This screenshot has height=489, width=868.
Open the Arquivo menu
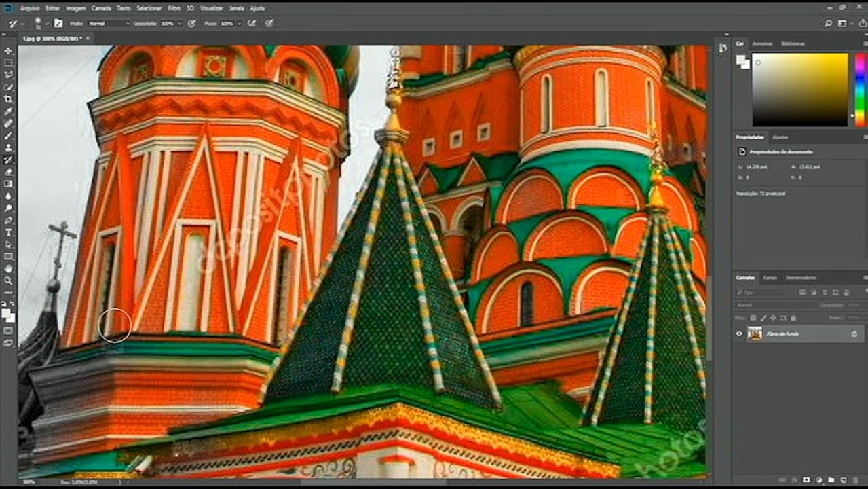[x=30, y=8]
